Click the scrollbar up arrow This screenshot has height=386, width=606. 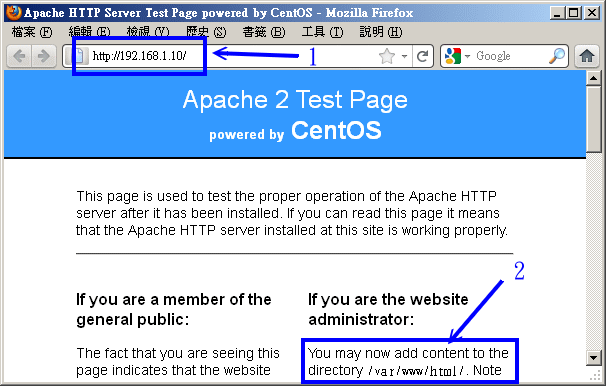pos(593,78)
